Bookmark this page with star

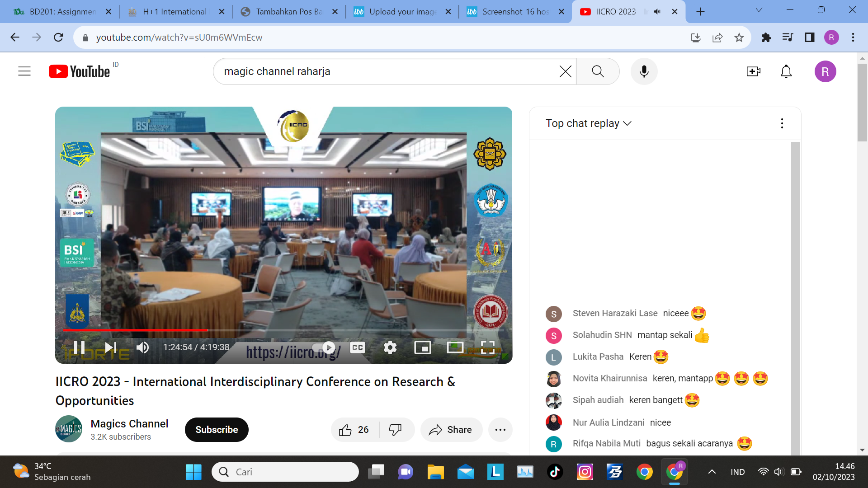tap(739, 38)
